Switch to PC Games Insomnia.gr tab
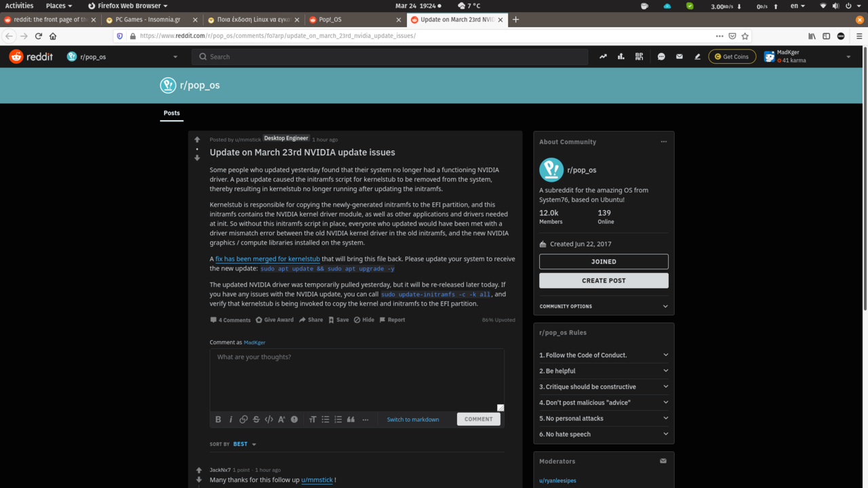The width and height of the screenshot is (868, 488). pos(151,20)
